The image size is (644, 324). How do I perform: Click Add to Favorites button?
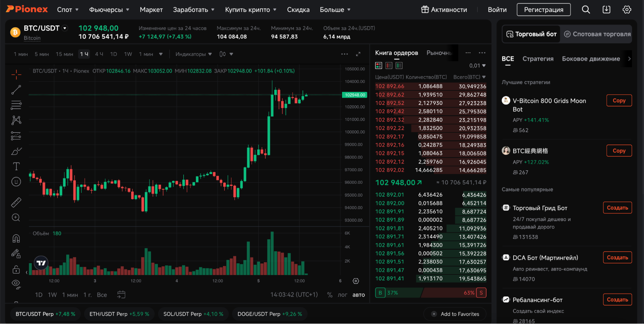tap(455, 314)
